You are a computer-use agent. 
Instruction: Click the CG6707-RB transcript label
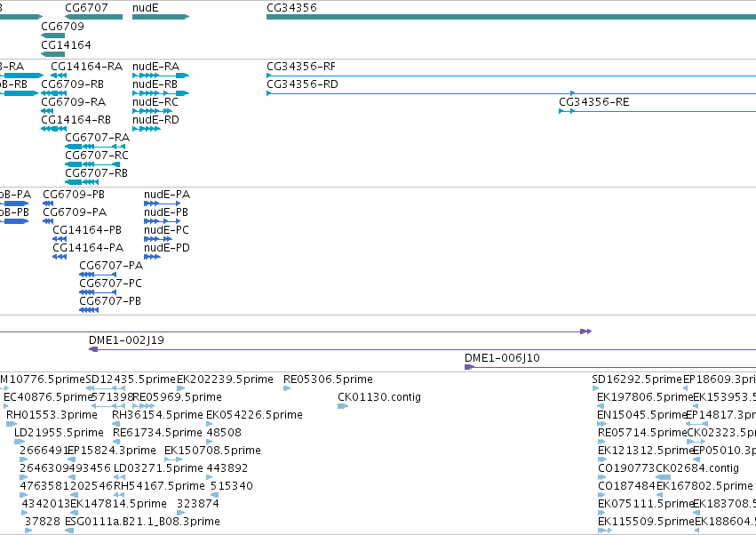point(97,172)
